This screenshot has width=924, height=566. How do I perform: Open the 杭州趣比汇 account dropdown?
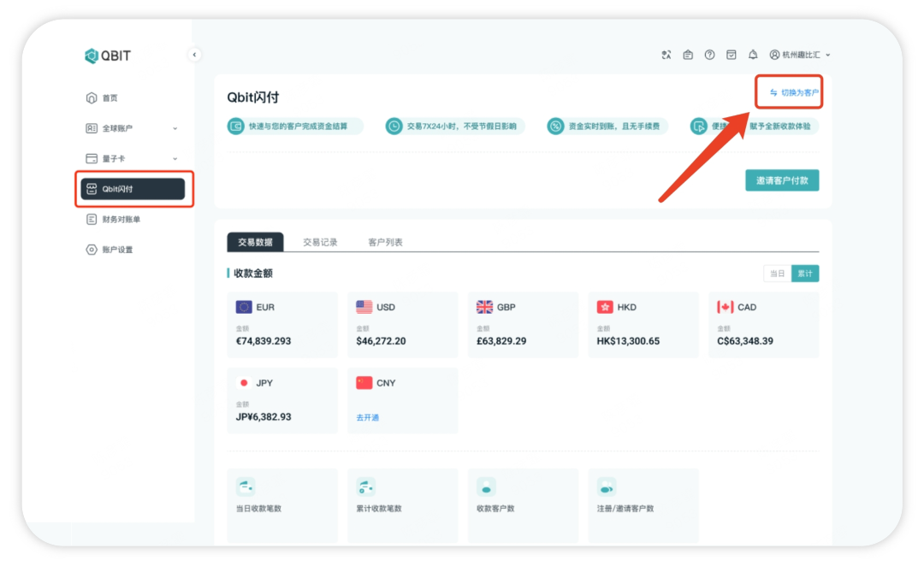[x=800, y=55]
